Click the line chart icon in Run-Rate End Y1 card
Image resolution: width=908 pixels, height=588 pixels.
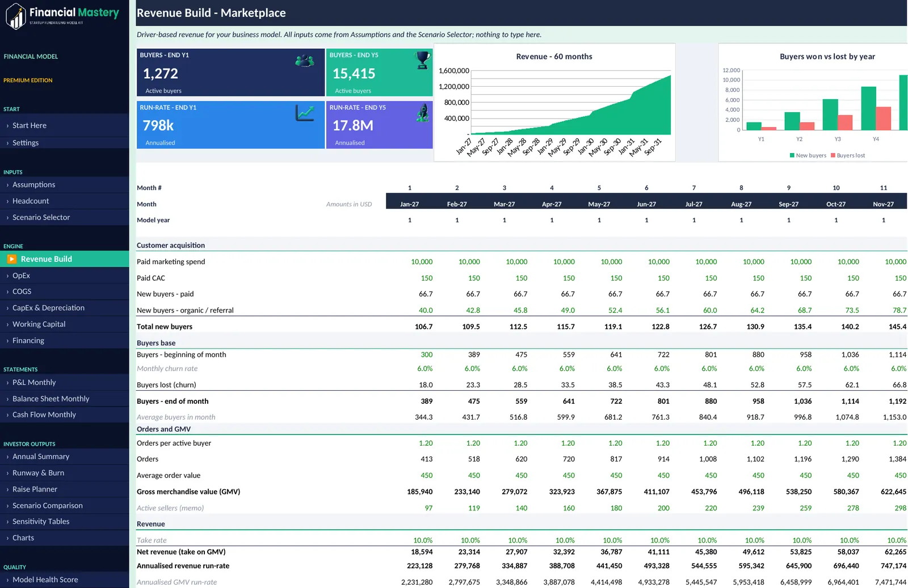coord(305,113)
